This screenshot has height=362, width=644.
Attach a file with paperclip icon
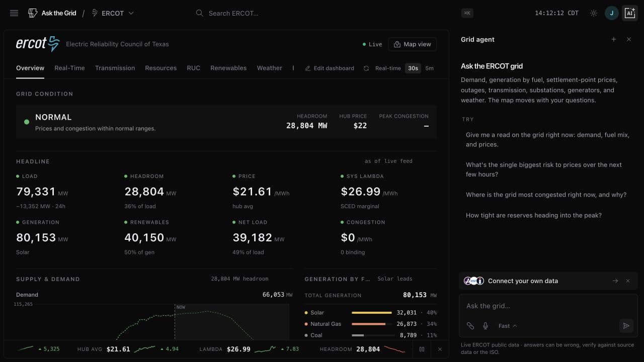470,326
